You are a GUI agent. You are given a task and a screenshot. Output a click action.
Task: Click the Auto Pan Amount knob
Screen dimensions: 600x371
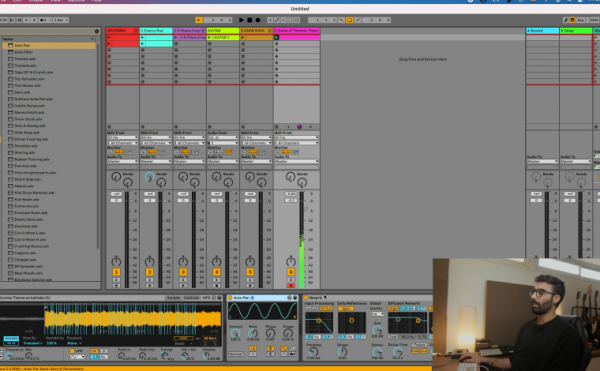pos(235,333)
